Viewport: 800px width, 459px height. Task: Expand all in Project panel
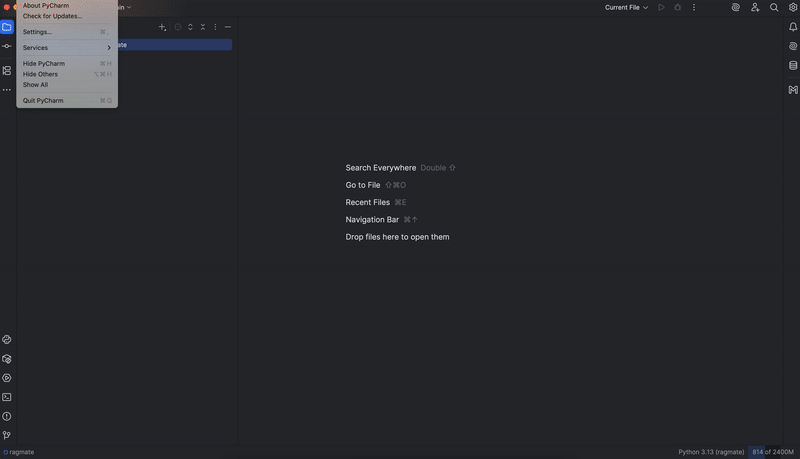click(190, 27)
